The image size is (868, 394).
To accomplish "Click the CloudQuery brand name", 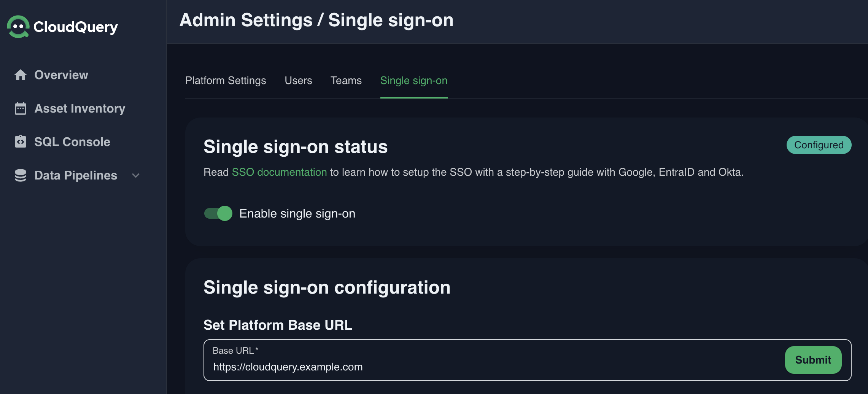I will point(76,27).
